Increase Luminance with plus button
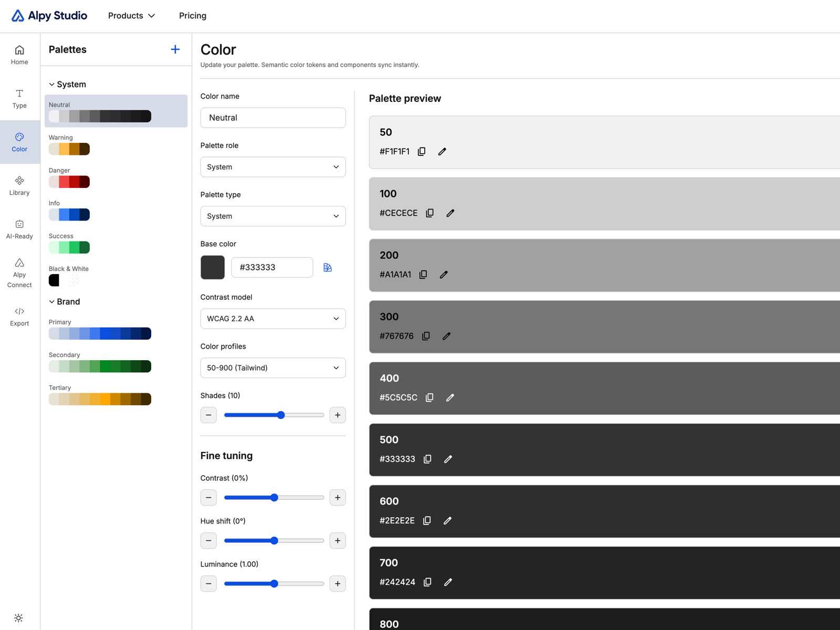 pos(338,583)
